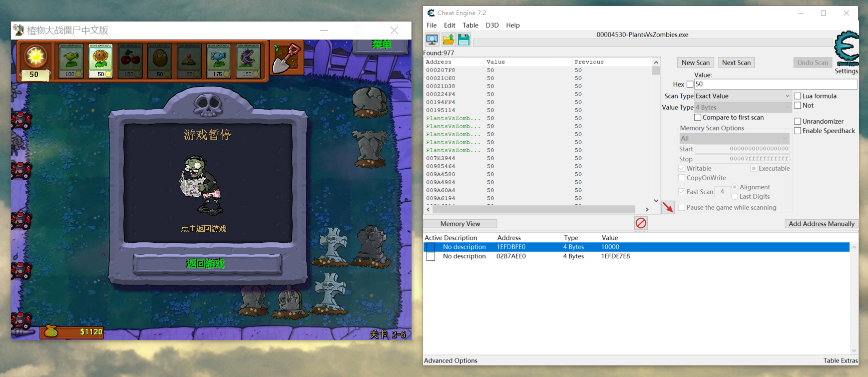Click the value 1EFDE7E8 in the address list
This screenshot has height=377, width=868.
(616, 256)
